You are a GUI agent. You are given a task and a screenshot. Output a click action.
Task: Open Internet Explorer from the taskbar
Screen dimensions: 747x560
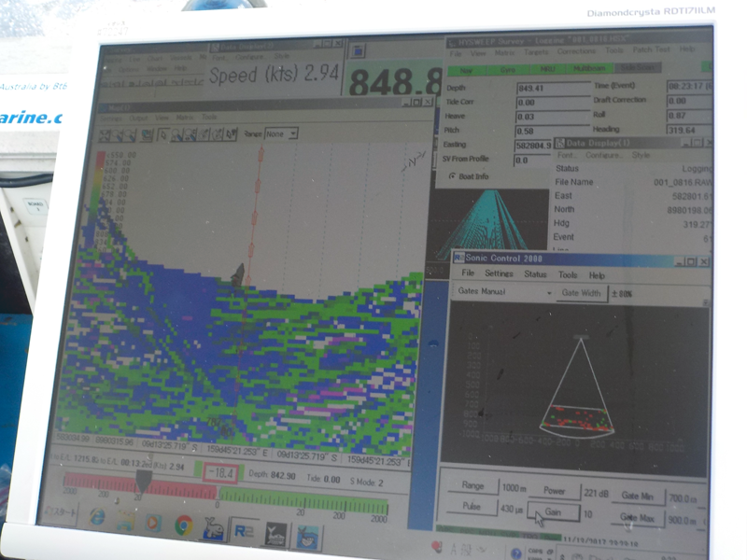coord(97,518)
